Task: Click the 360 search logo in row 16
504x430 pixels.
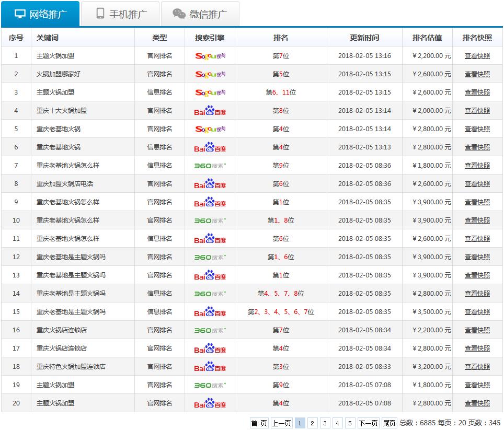Action: (x=210, y=330)
